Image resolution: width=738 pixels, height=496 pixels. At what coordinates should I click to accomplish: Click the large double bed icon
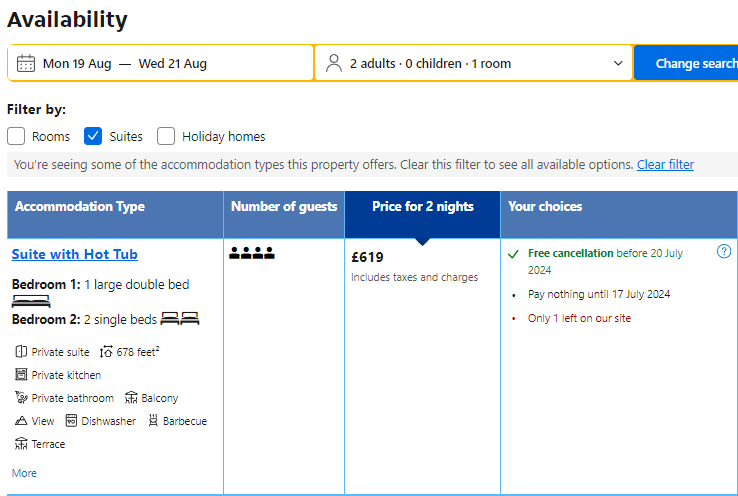pos(31,301)
